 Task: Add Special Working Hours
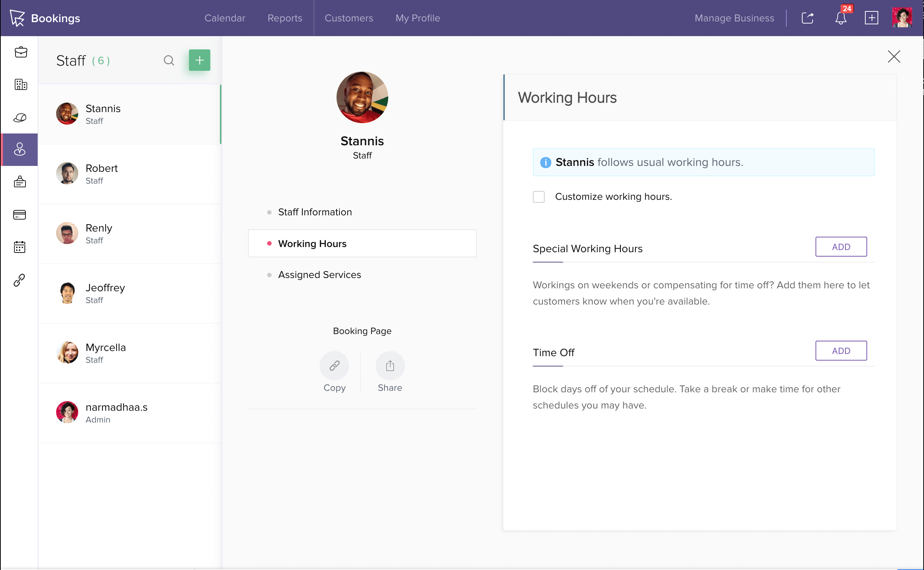pyautogui.click(x=841, y=247)
